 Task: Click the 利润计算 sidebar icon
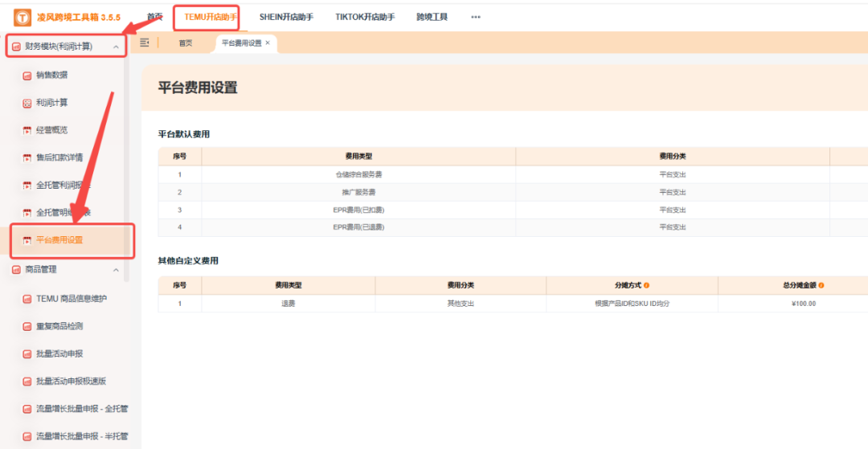(27, 103)
